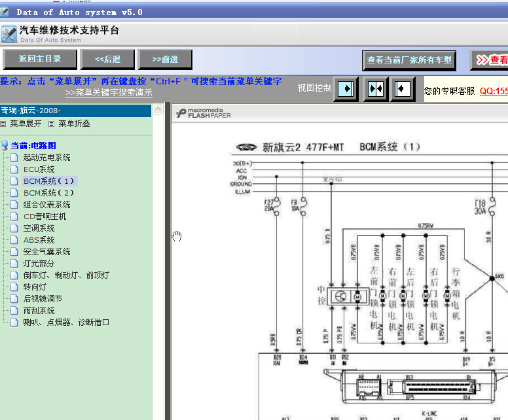This screenshot has height=420, width=508.
Task: Go forward with the >>前进 button
Action: coord(165,60)
